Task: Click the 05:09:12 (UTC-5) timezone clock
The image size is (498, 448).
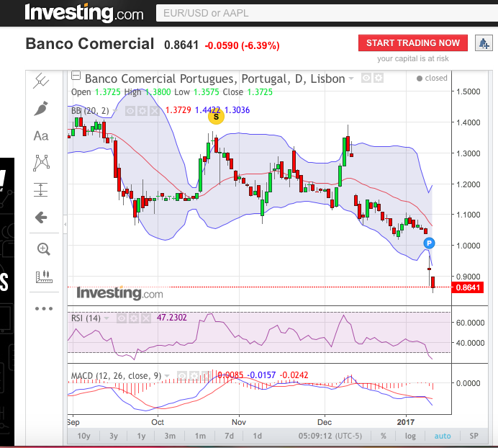Action: click(330, 436)
